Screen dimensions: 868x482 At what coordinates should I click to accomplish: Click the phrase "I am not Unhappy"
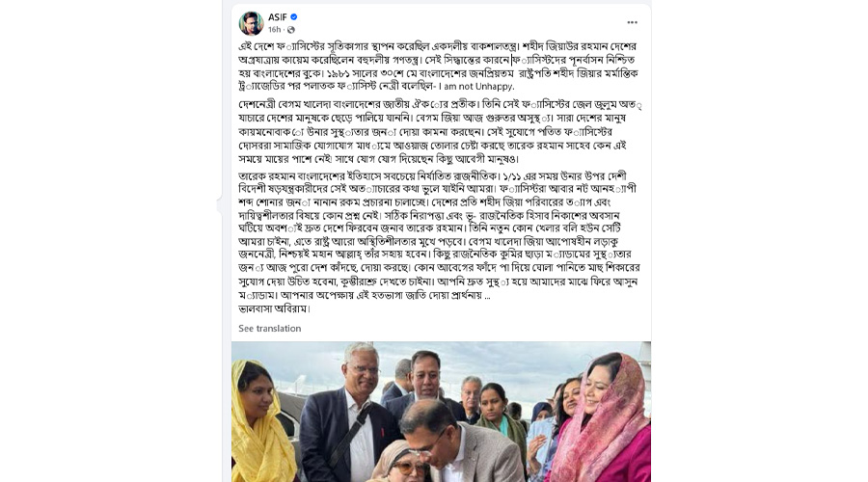[476, 87]
